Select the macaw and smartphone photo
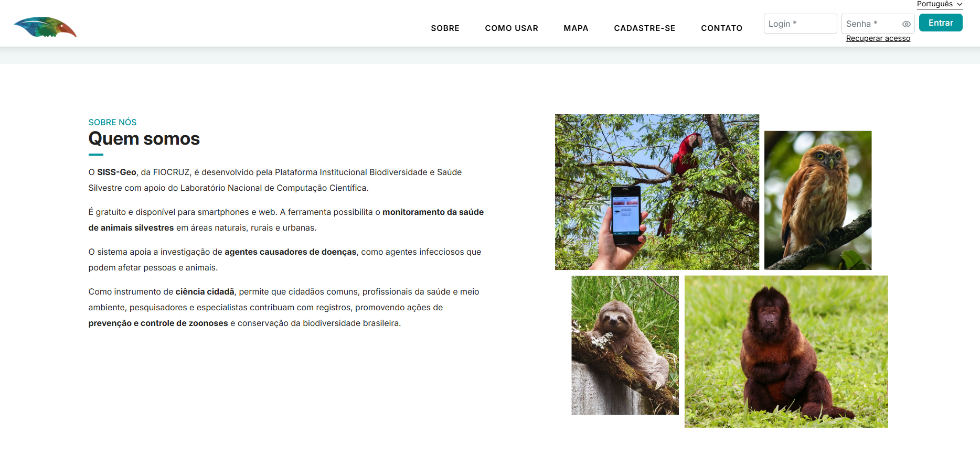 click(657, 192)
